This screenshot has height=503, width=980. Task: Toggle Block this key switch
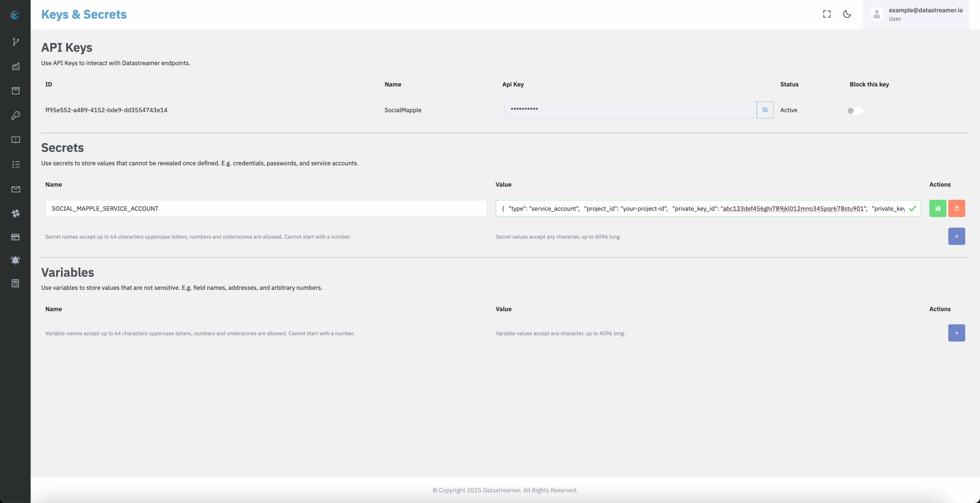[854, 111]
